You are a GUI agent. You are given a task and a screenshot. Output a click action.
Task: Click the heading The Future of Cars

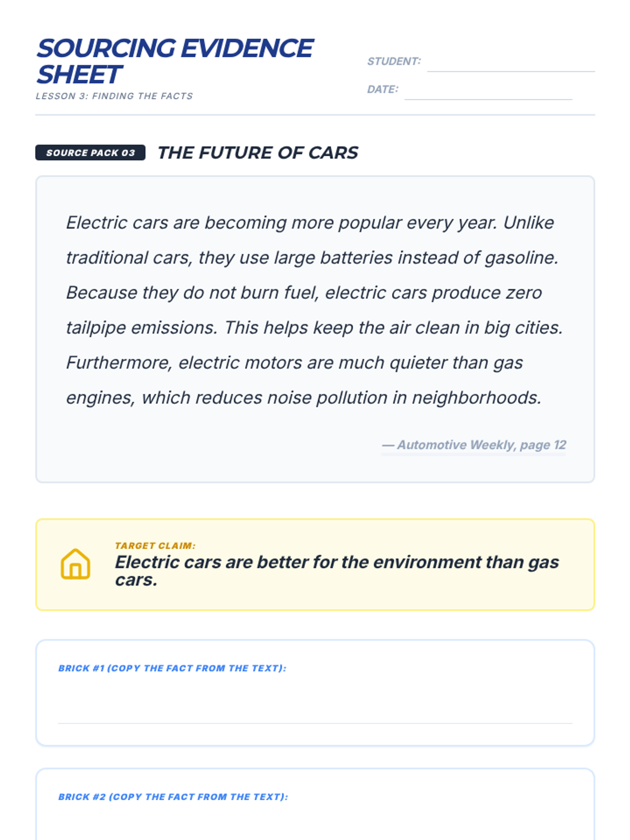258,153
